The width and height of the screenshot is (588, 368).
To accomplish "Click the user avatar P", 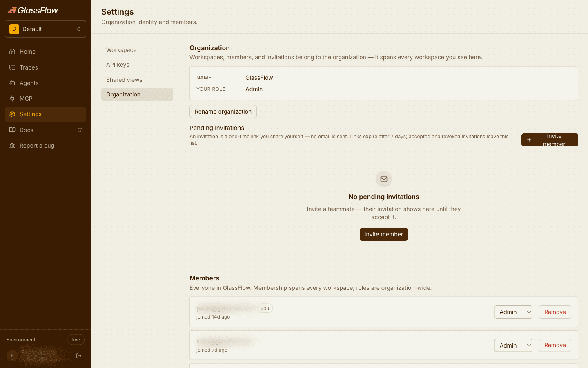I will (x=12, y=356).
